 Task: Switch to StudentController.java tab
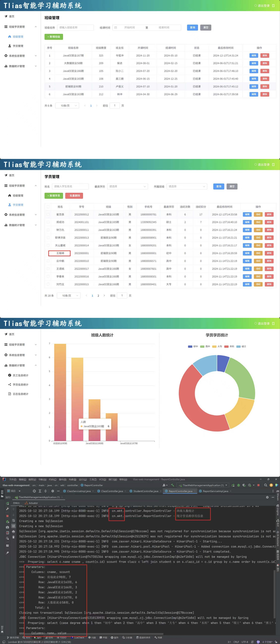145,491
